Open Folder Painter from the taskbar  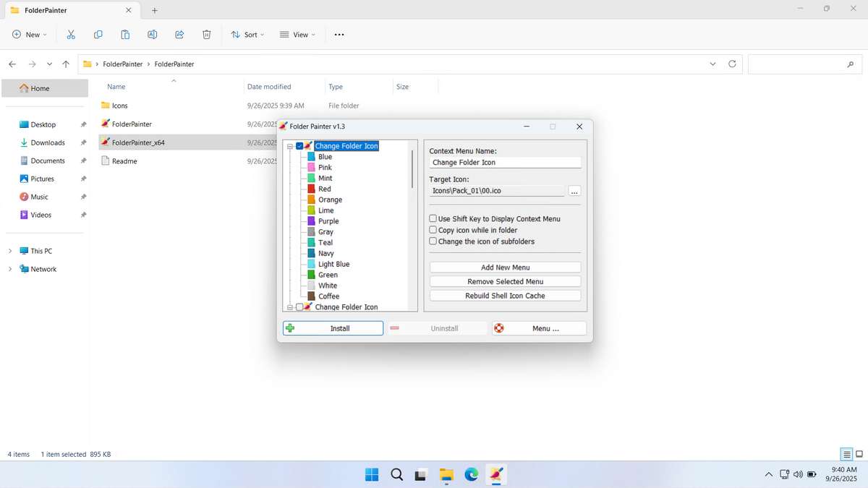click(x=495, y=474)
